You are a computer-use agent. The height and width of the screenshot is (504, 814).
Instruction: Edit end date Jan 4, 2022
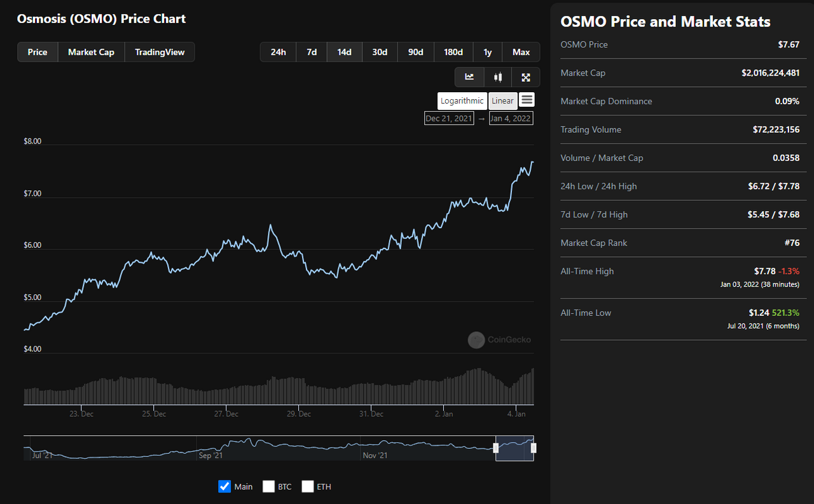point(511,118)
